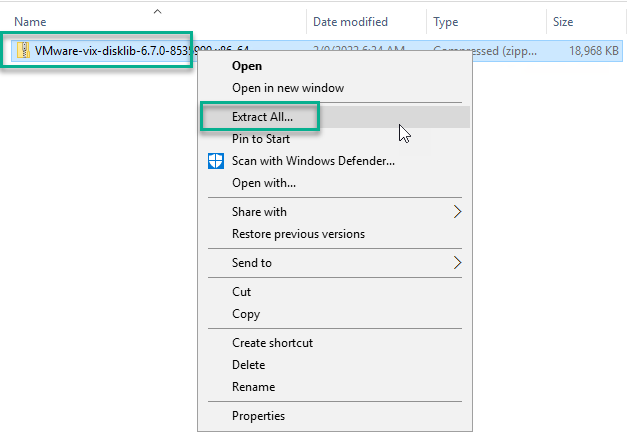Click the Windows Defender shield icon
This screenshot has width=627, height=435.
coord(216,161)
